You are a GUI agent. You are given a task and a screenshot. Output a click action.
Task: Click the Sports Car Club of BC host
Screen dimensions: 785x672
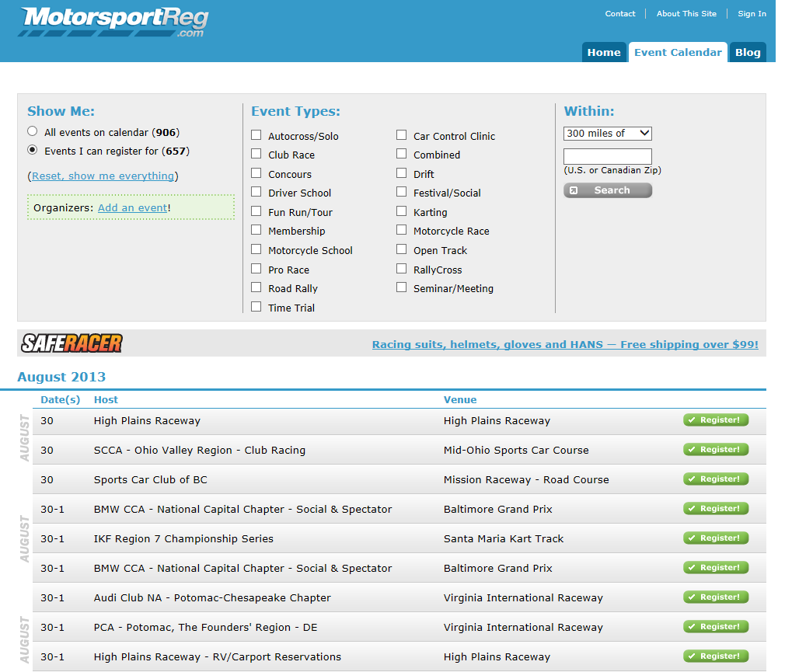150,480
